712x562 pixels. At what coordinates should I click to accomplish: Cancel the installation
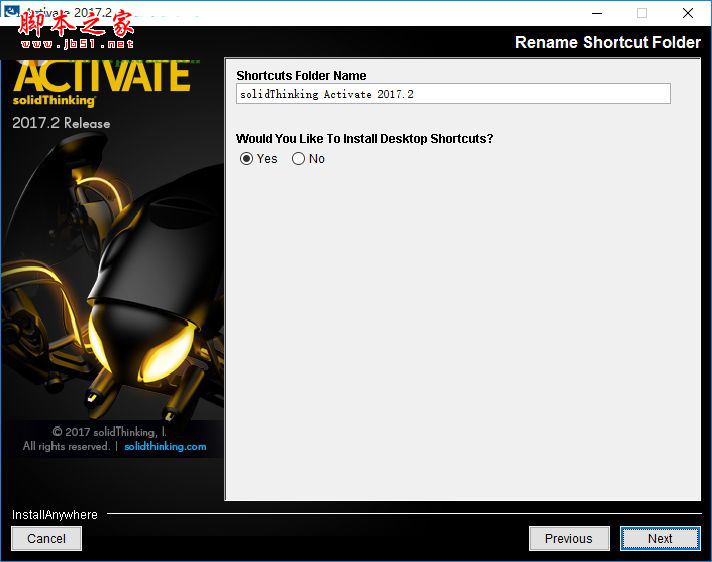click(x=46, y=538)
